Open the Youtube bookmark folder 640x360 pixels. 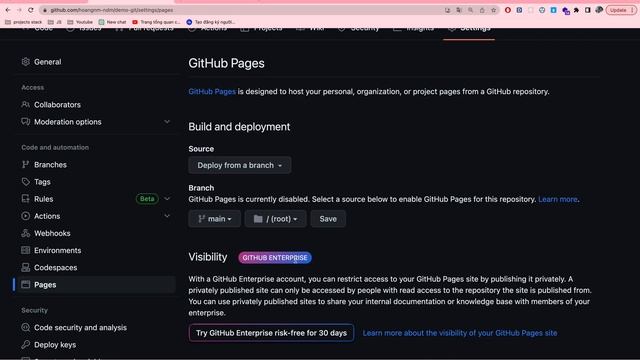coord(80,22)
